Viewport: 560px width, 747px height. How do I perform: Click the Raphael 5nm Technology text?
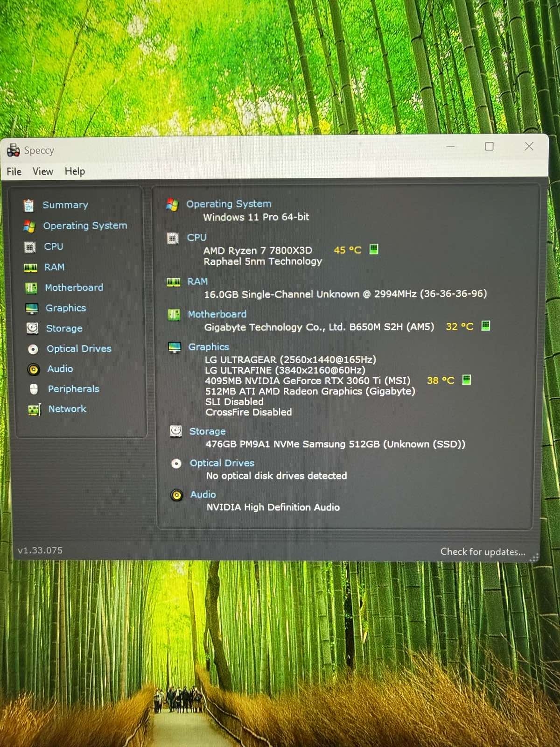click(263, 261)
